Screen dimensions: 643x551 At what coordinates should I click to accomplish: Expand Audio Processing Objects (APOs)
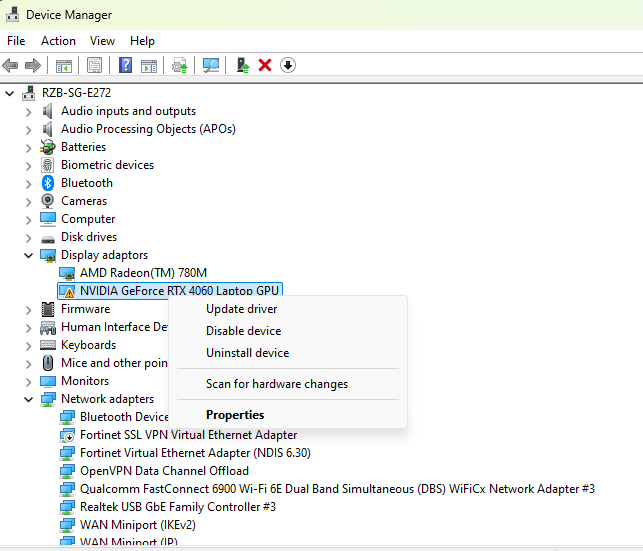coord(28,130)
